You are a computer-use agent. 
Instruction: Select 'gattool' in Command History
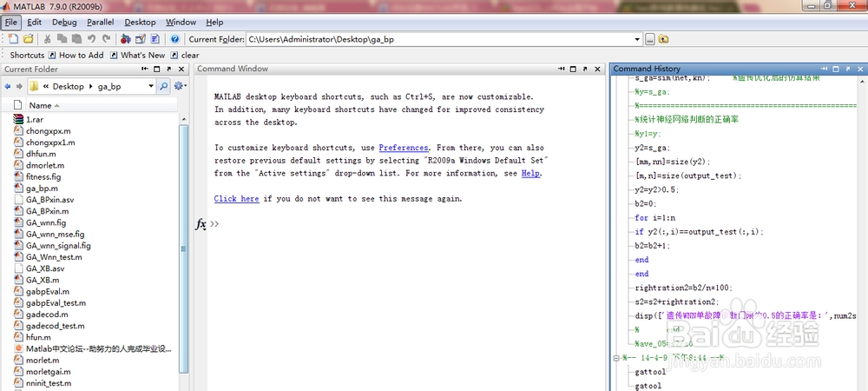point(650,372)
